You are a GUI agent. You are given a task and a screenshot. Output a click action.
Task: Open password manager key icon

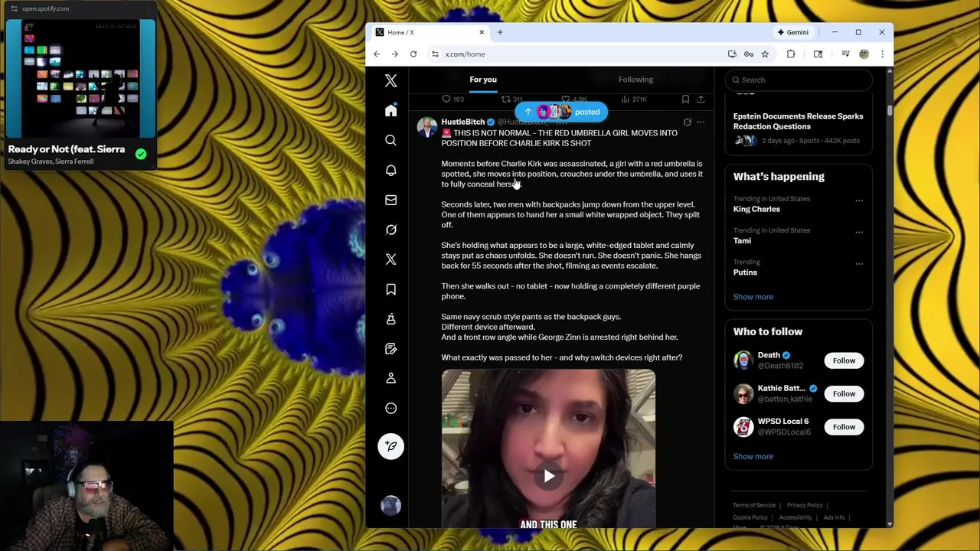click(749, 54)
